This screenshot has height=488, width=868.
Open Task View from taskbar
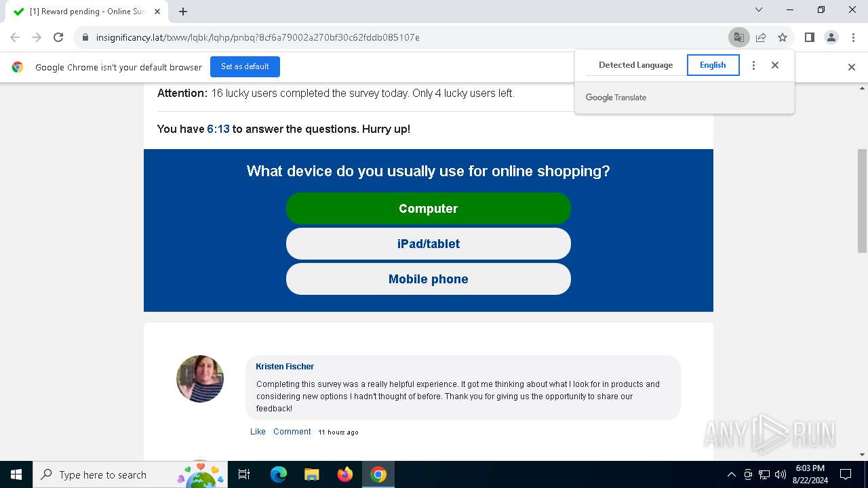(245, 474)
